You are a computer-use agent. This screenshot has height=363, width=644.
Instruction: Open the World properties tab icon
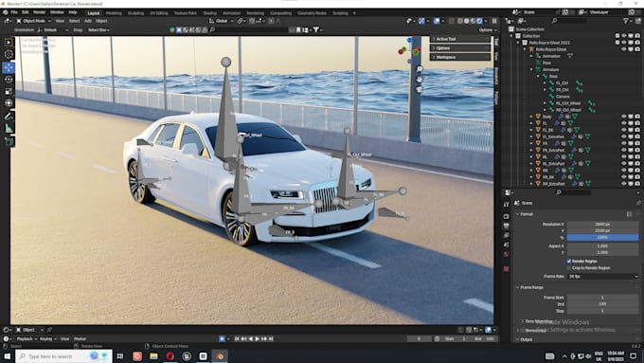point(506,254)
